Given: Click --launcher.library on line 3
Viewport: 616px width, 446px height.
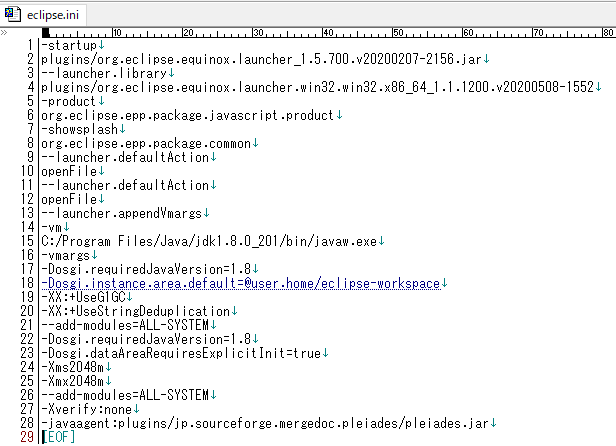Looking at the screenshot, I should click(x=104, y=73).
